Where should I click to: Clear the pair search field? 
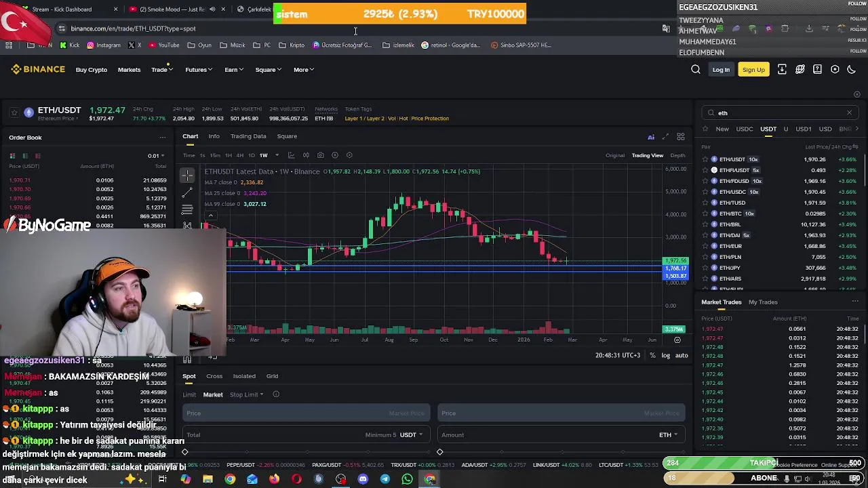coord(849,113)
